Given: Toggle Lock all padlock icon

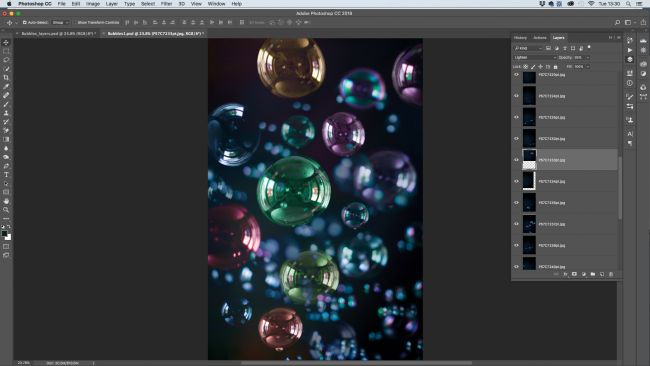Looking at the screenshot, I should pos(555,67).
